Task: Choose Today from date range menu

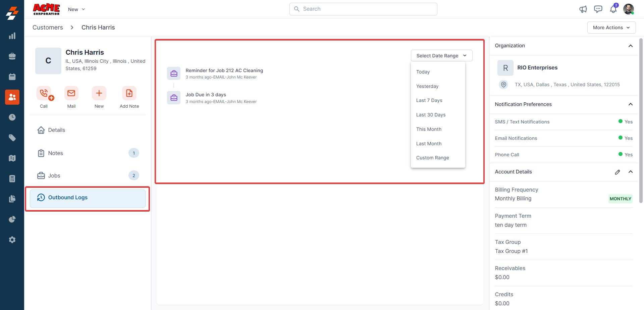Action: click(x=438, y=72)
